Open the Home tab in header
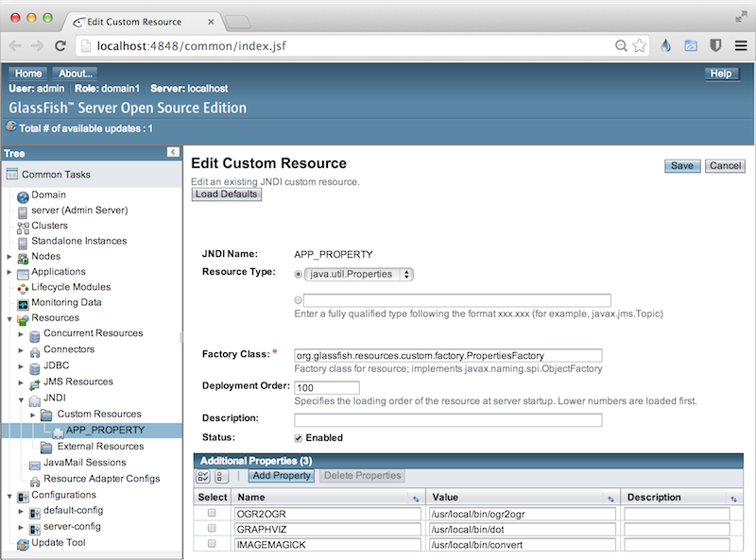Image resolution: width=756 pixels, height=560 pixels. click(28, 74)
